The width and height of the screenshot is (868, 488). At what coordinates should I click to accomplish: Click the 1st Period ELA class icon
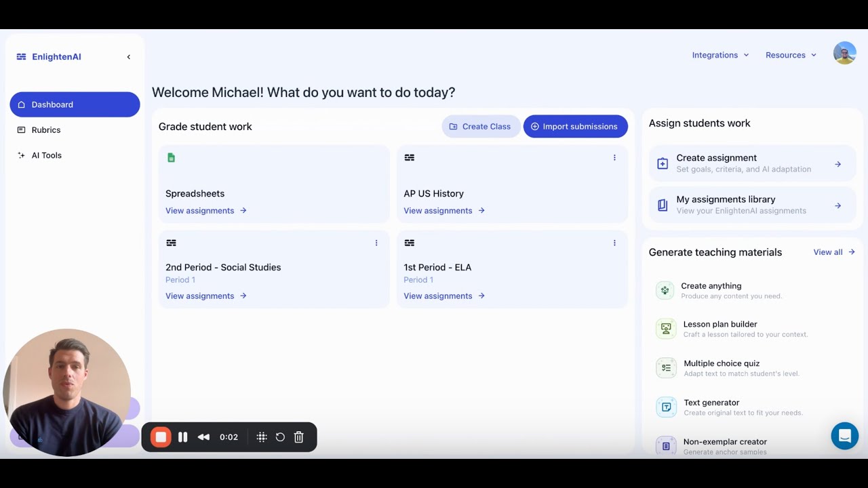(410, 243)
